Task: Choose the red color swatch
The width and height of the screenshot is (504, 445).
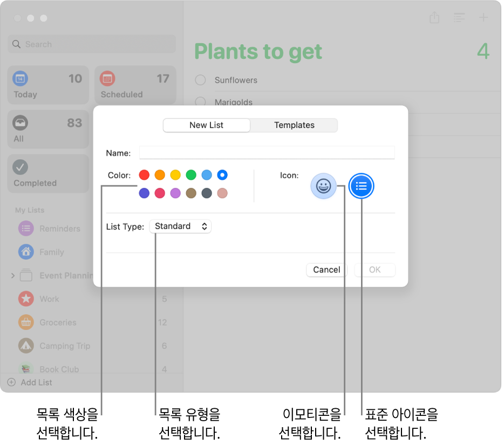Action: 144,175
